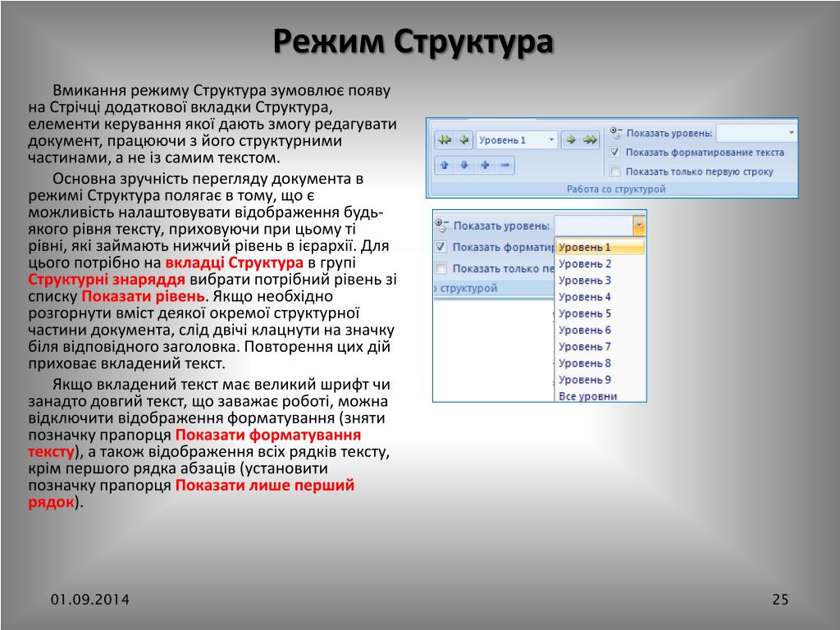Select Уровень 6 in the dropdown list
Image resolution: width=840 pixels, height=630 pixels.
pos(600,330)
